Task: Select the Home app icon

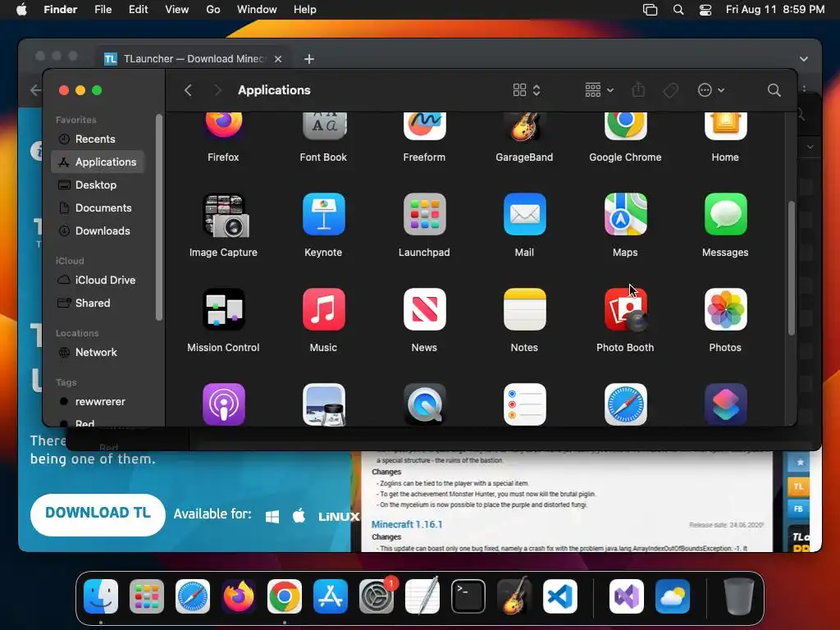Action: [x=725, y=126]
